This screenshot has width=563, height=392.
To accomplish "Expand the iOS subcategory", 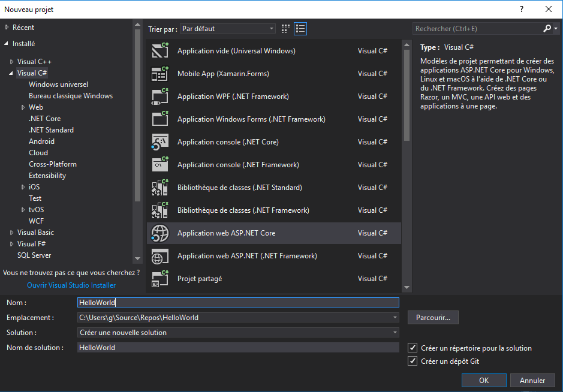I will coord(23,186).
